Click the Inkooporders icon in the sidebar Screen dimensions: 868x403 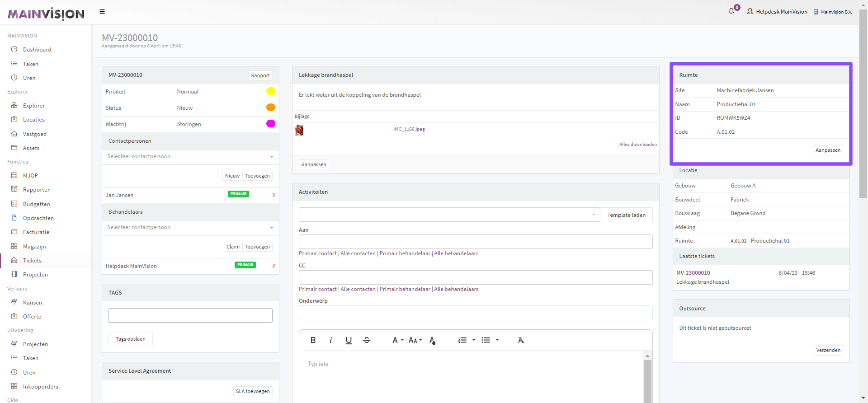[x=14, y=386]
